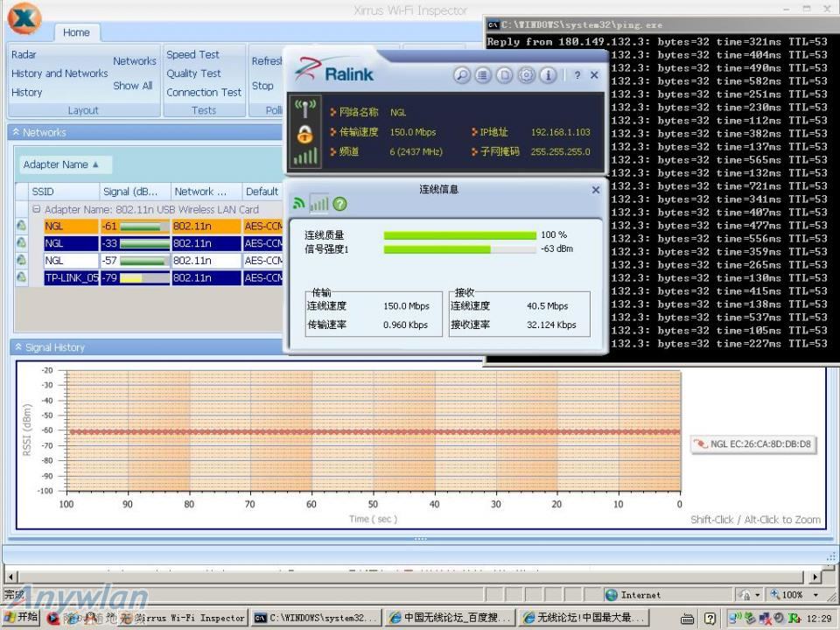Switch to C:\WINDOWS\system32 cmd taskbar button

[317, 619]
